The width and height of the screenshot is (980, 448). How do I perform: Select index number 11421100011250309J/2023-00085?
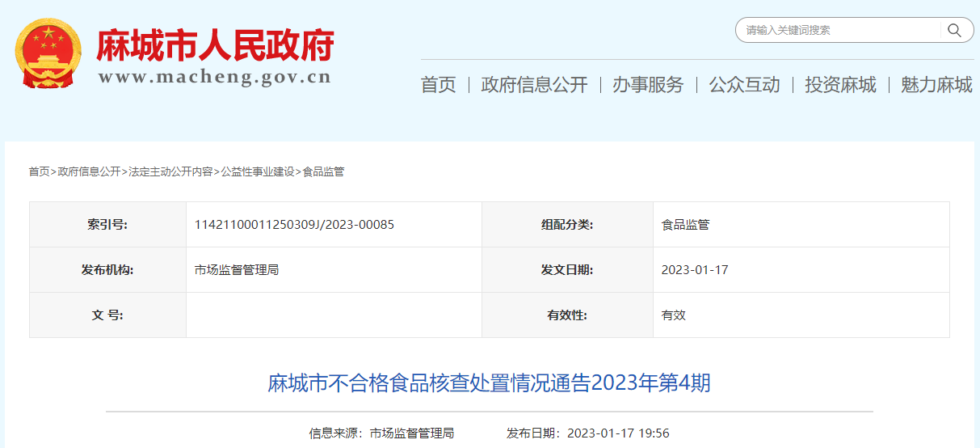pyautogui.click(x=294, y=224)
